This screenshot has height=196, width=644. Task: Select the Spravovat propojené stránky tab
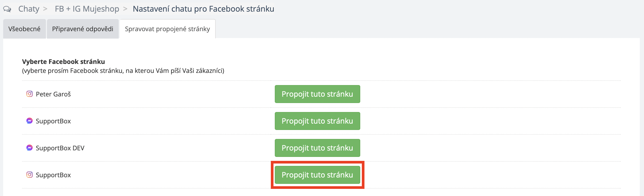[x=167, y=29]
